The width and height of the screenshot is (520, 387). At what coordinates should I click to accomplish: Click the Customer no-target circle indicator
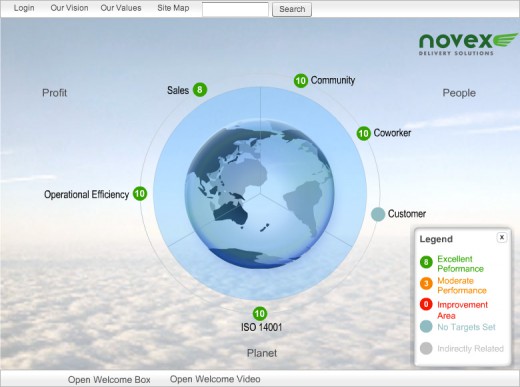(x=378, y=214)
